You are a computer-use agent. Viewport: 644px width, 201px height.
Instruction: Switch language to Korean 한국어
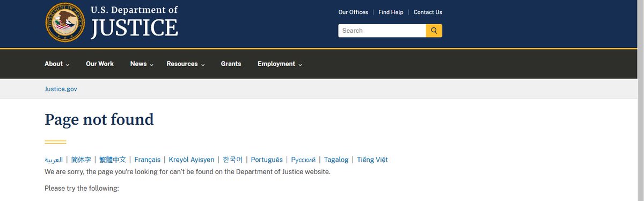tap(233, 160)
